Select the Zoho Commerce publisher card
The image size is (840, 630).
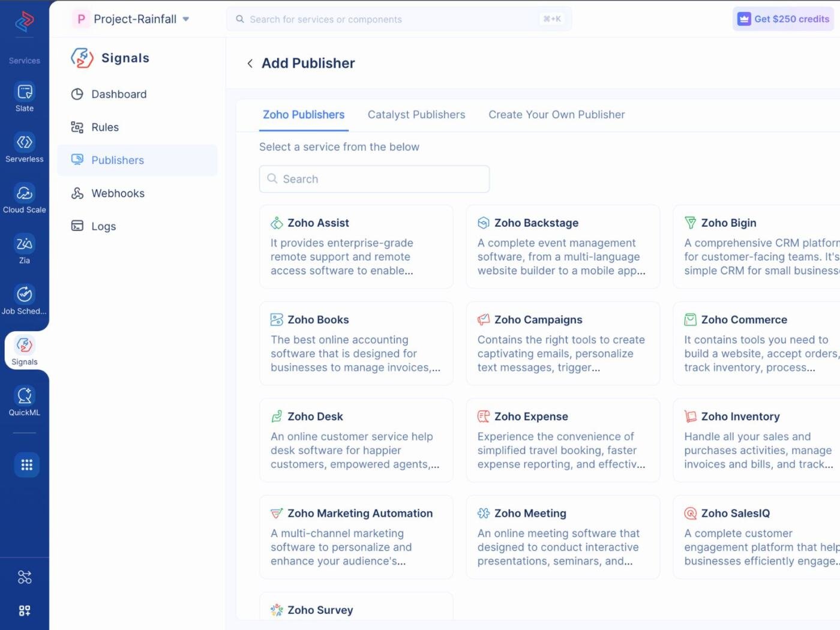click(757, 343)
